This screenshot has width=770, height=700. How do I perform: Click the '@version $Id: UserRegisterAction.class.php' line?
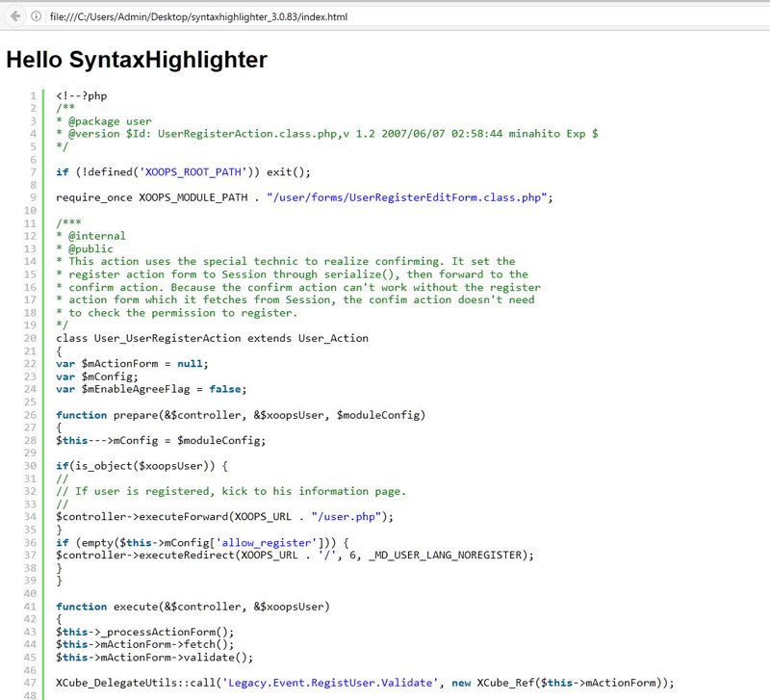click(327, 134)
